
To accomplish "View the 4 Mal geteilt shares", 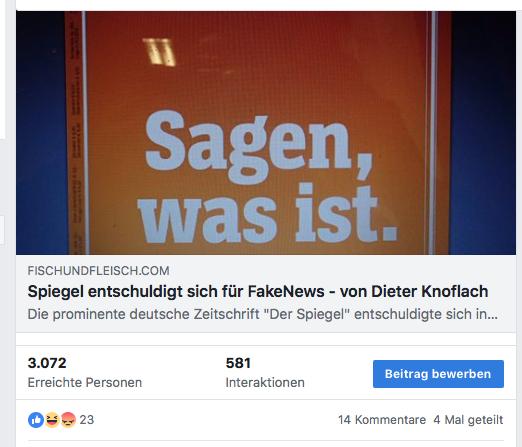I will coord(468,420).
